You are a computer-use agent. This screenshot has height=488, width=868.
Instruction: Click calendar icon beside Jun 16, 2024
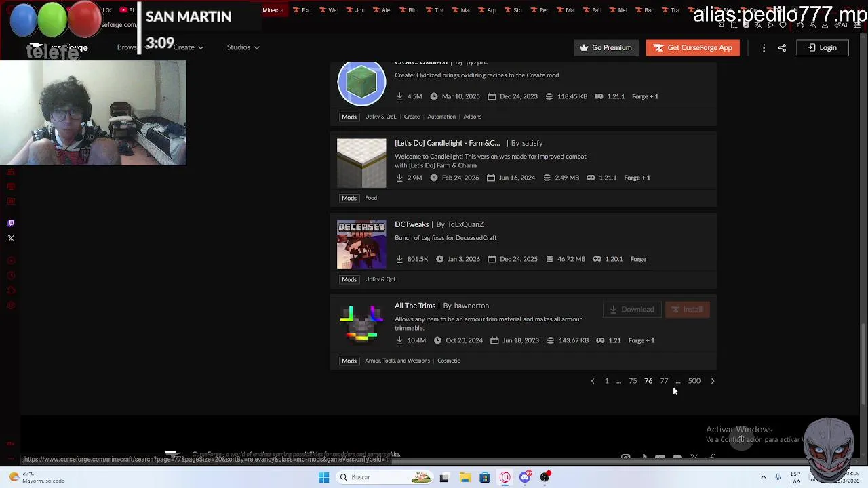coord(492,178)
